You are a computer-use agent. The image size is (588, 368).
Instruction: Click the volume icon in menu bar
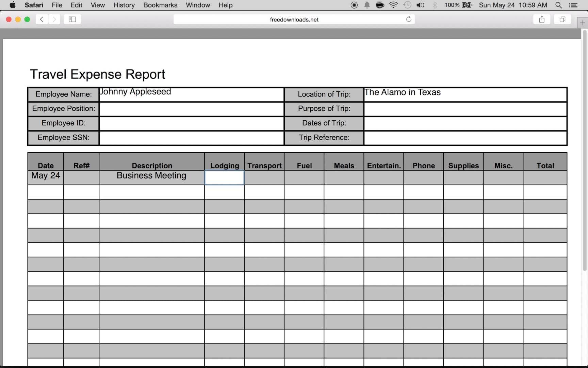pyautogui.click(x=420, y=5)
